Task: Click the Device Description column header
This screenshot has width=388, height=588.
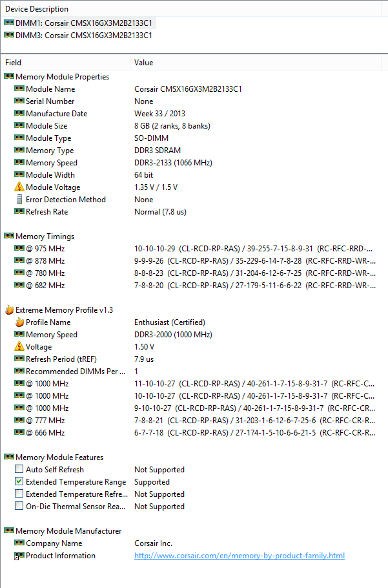Action: pyautogui.click(x=37, y=9)
